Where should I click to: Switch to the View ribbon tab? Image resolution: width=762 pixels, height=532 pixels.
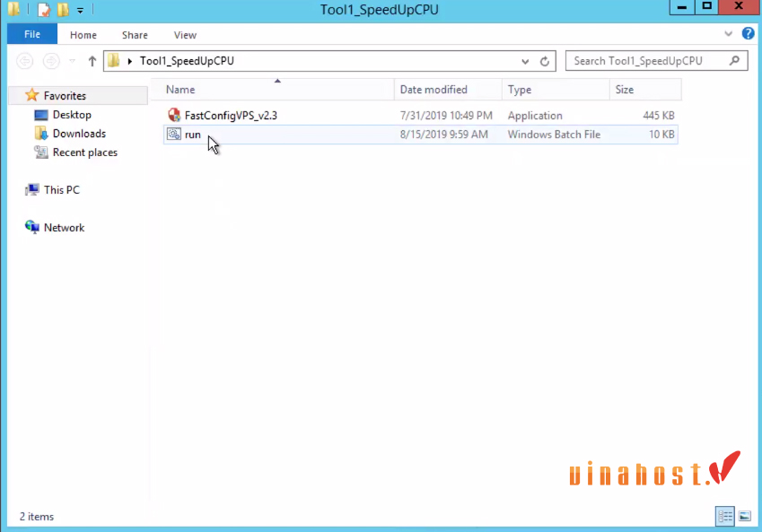pos(185,35)
